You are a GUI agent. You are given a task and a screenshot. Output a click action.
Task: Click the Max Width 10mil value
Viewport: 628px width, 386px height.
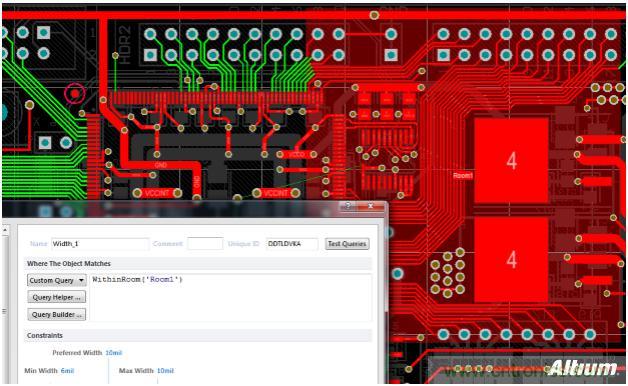(165, 371)
